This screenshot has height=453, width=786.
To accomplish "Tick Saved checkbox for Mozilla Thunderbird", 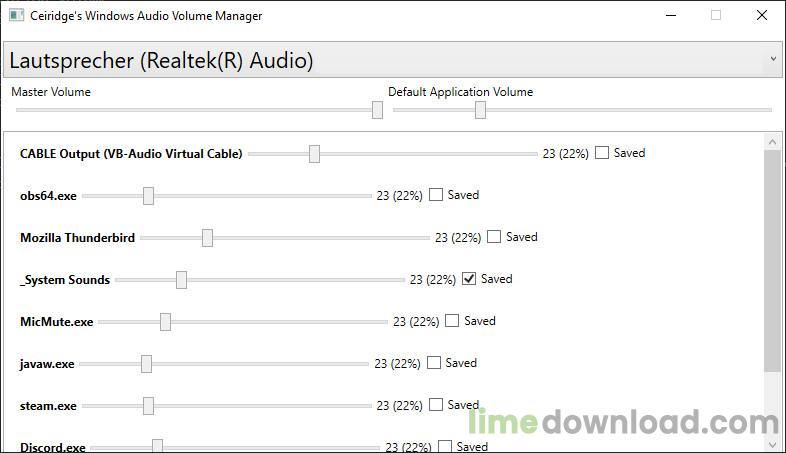I will tap(494, 237).
